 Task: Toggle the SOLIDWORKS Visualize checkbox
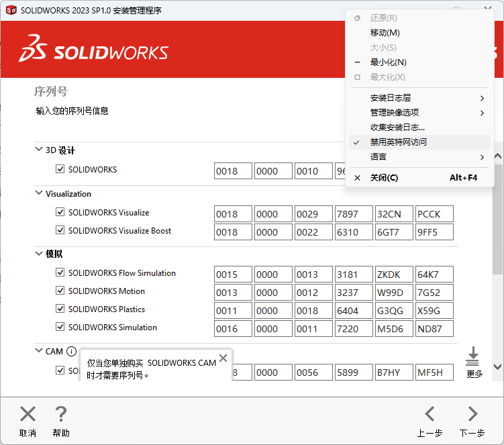(x=60, y=212)
